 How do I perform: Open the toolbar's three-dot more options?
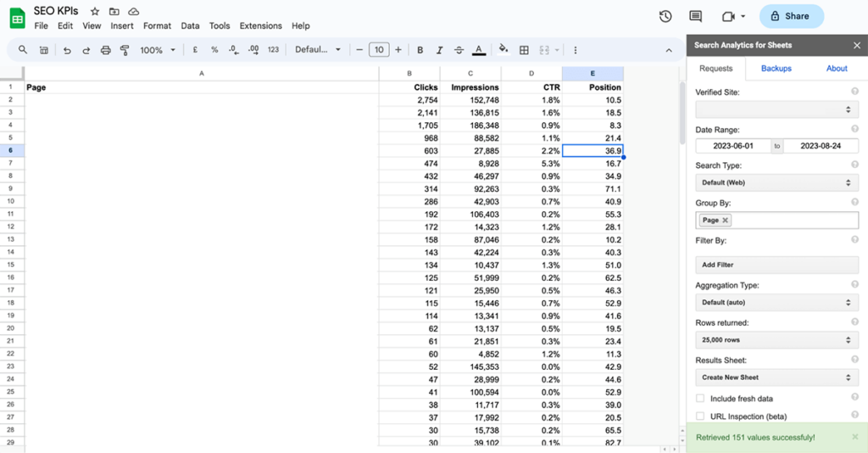pos(576,50)
